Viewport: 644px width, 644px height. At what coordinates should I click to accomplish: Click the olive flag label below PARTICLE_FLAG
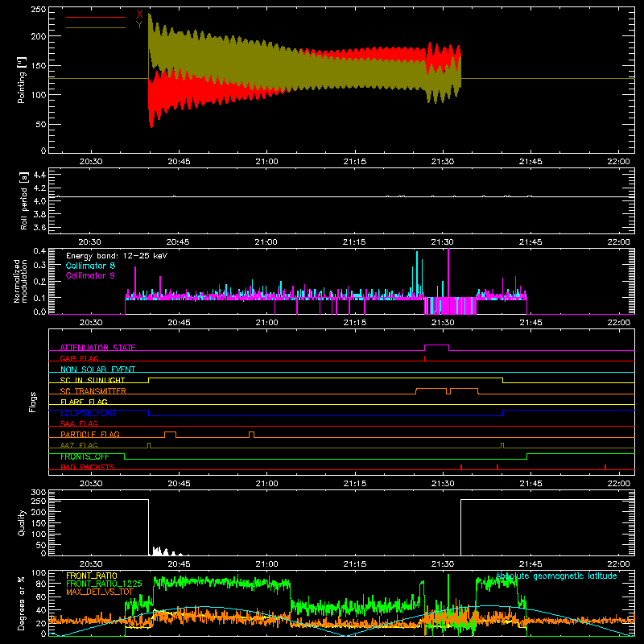(x=79, y=445)
